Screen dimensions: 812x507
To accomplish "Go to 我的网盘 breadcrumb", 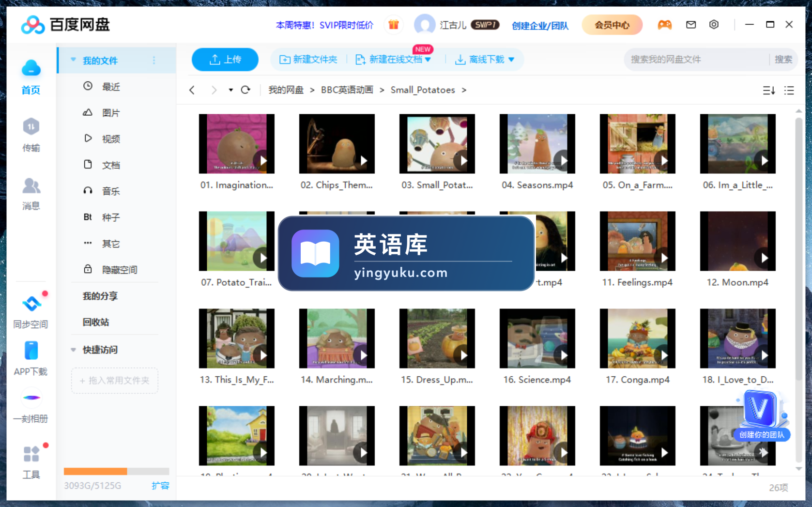I will (x=286, y=90).
